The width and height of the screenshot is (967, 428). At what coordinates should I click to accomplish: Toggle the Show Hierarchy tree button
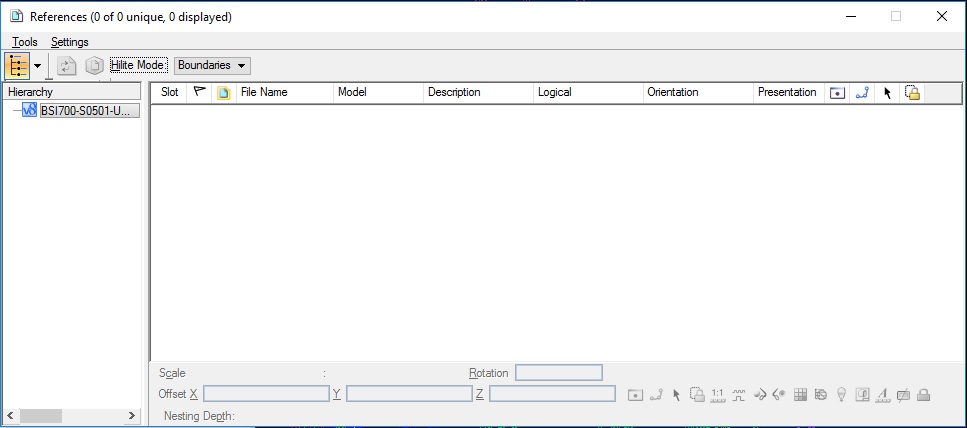tap(17, 65)
